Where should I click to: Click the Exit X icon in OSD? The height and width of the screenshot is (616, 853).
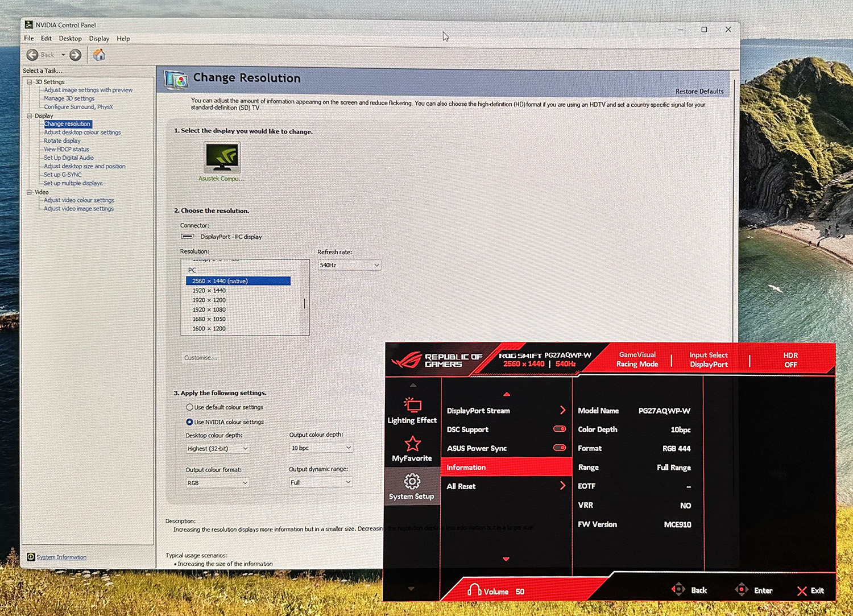pos(802,591)
